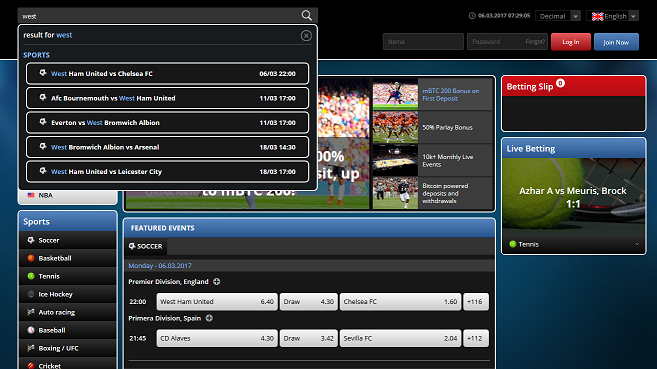Close the search results panel
Viewport: 657px width, 369px height.
(306, 36)
